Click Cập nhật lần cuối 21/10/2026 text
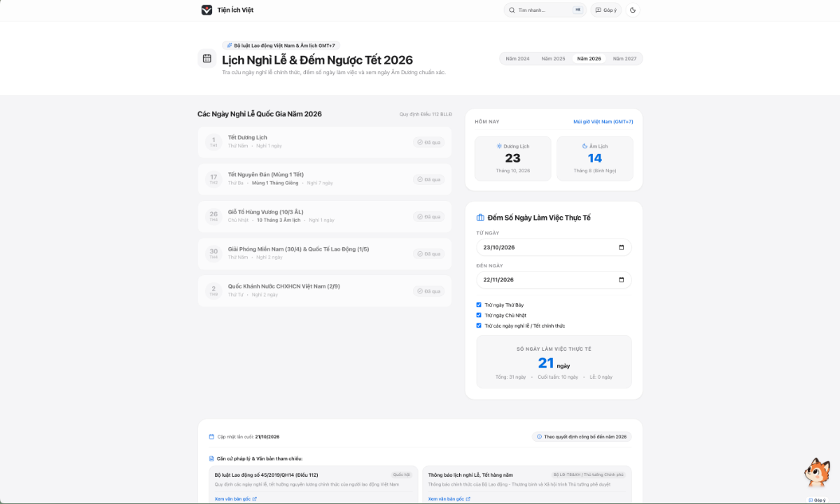Screen dimensions: 840x504 click(248, 437)
